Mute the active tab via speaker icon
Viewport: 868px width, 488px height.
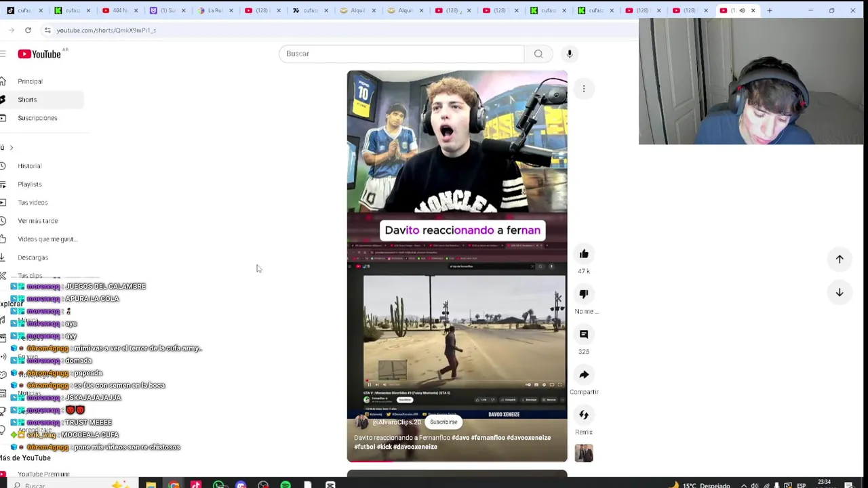point(742,10)
